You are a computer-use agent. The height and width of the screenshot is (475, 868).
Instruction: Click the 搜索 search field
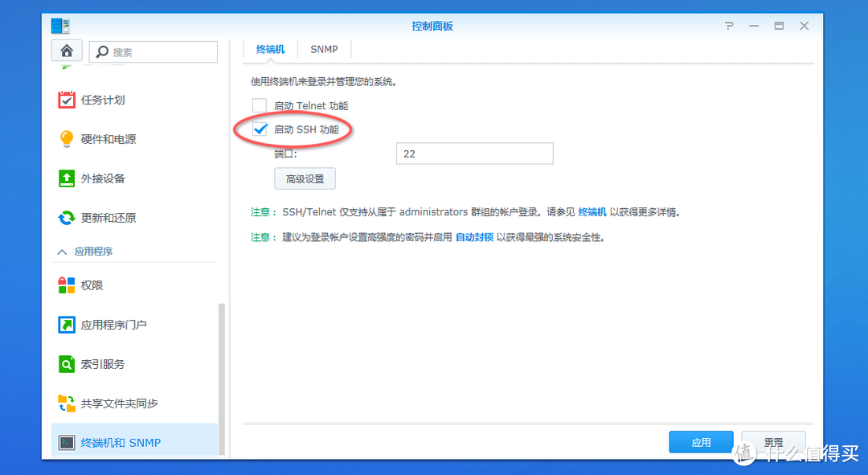(x=154, y=51)
